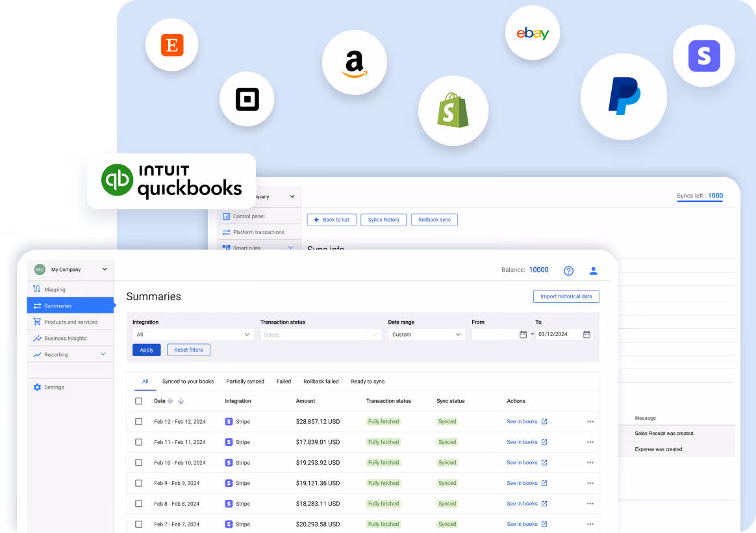Click the purple Stripe logo circle
Viewport: 756px width, 533px height.
pos(704,56)
